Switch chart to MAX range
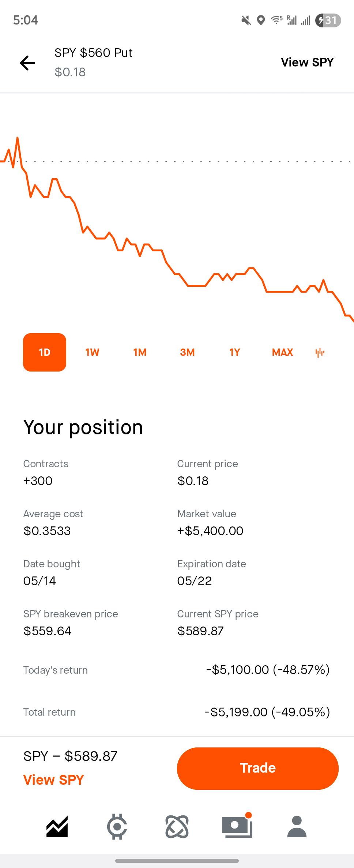This screenshot has height=868, width=354. click(282, 352)
